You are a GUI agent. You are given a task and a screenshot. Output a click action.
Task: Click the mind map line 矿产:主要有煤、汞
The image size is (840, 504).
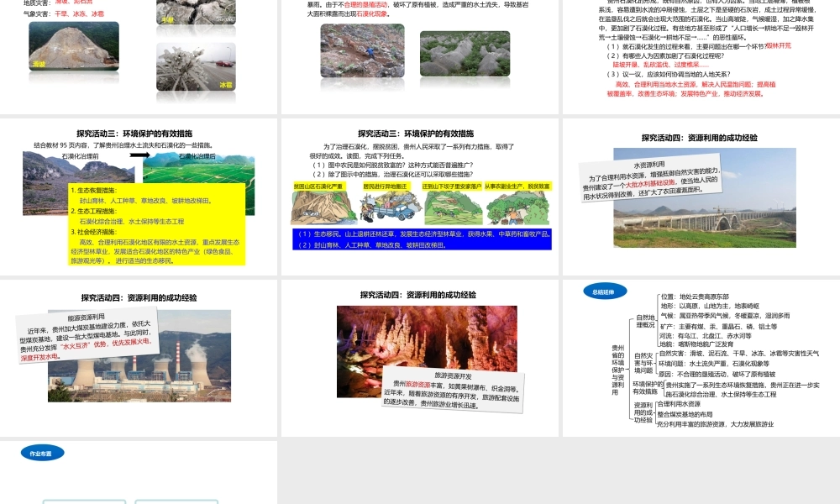pos(718,326)
